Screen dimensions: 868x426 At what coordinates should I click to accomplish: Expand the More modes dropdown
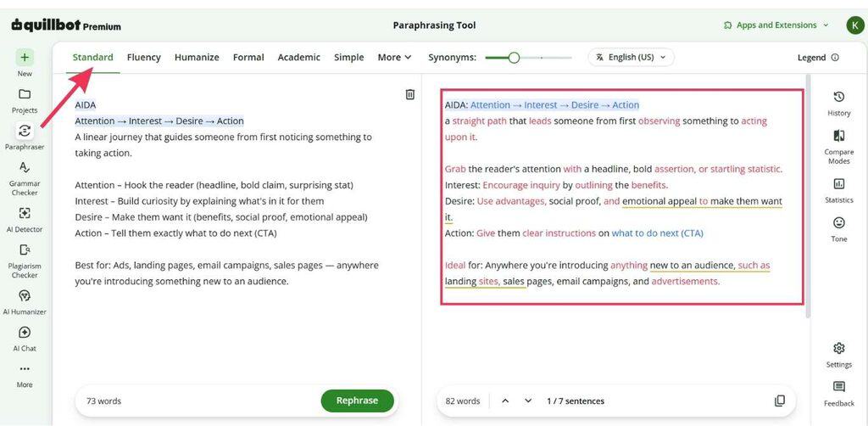(x=395, y=57)
